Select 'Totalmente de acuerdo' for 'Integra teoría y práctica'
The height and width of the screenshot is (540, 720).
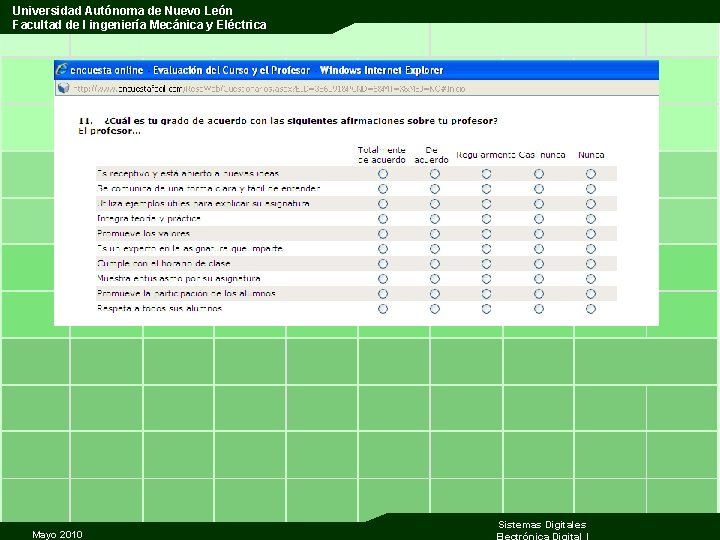pos(383,219)
